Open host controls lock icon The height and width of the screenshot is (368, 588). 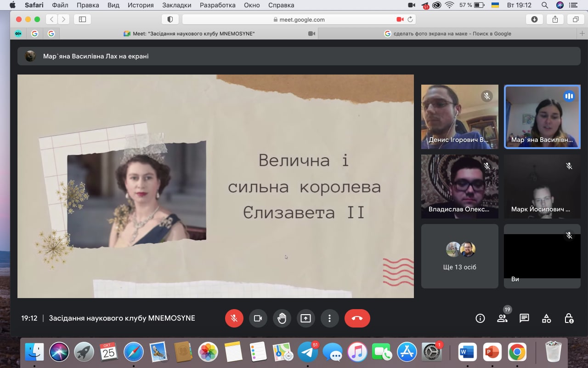(x=569, y=318)
